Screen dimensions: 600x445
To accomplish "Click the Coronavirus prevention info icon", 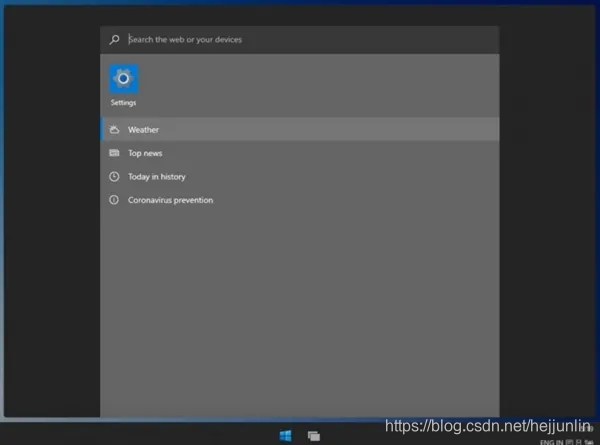I will point(114,200).
